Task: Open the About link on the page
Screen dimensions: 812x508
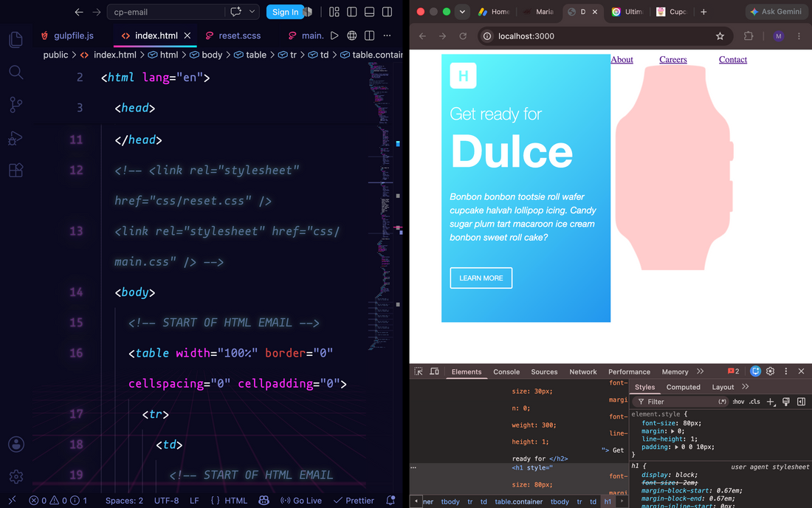Action: (622, 60)
